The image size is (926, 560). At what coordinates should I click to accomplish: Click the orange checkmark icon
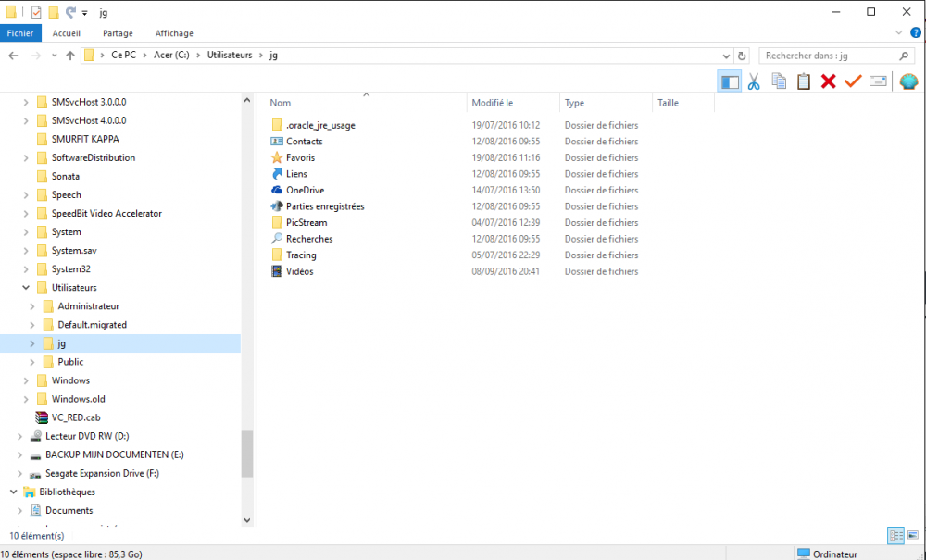853,81
